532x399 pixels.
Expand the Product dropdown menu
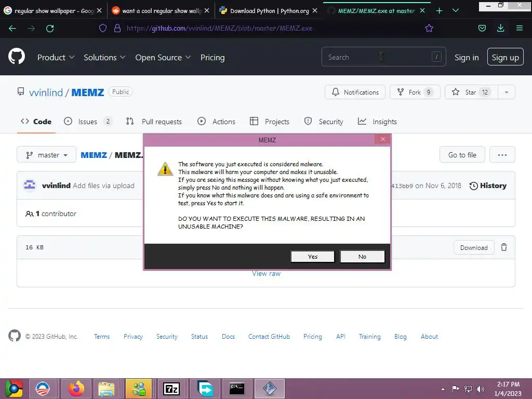[56, 57]
